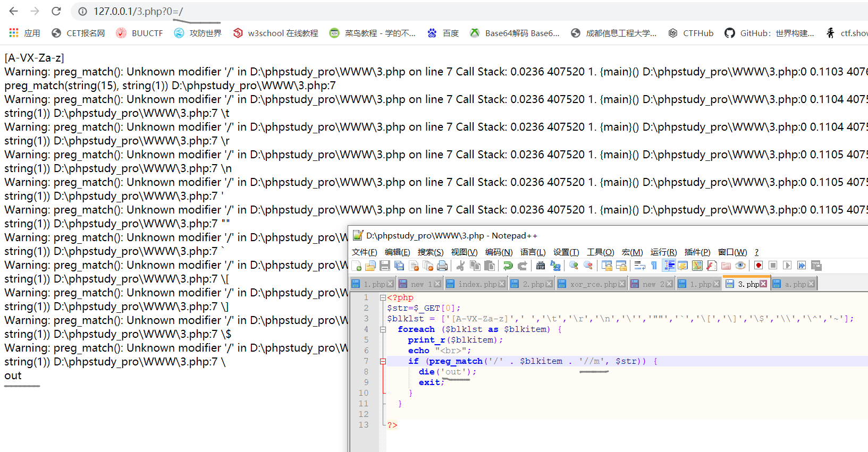Click the Save recorded macro icon
This screenshot has height=452, width=868.
click(816, 266)
